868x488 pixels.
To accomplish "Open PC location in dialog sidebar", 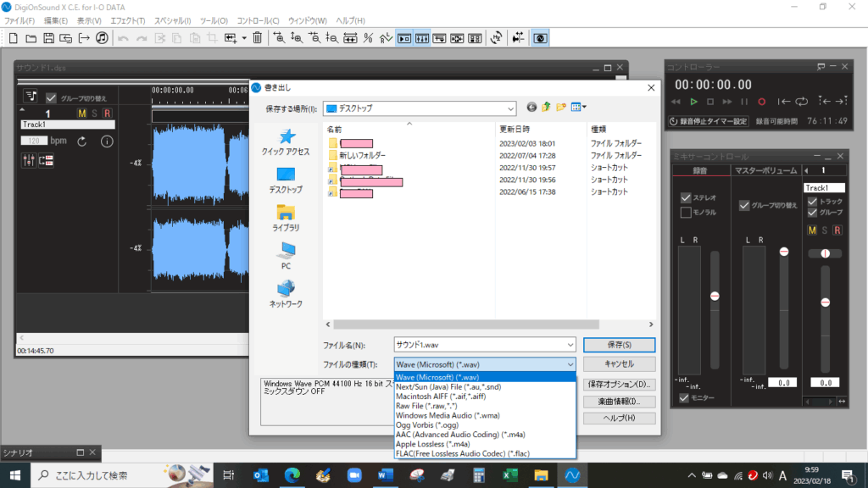I will point(286,256).
